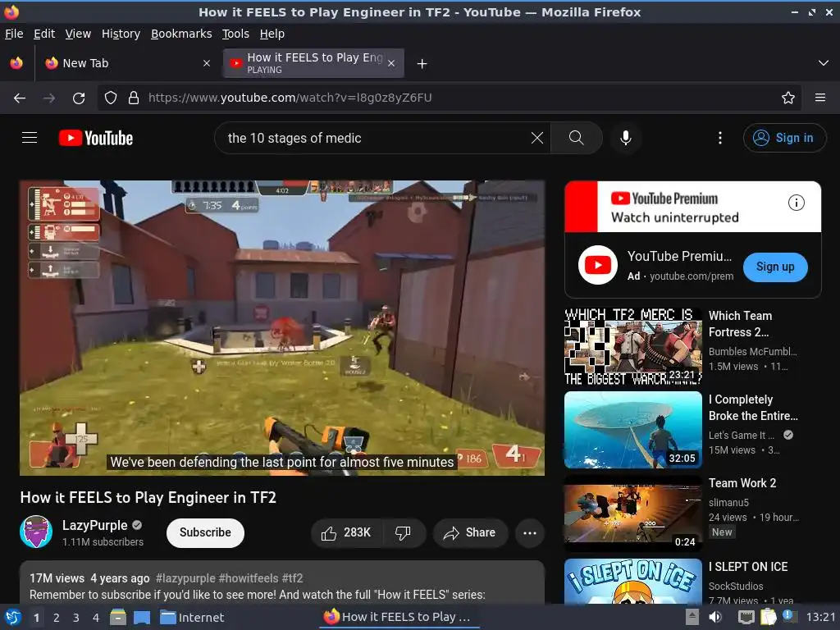List all tabs dropdown arrow
This screenshot has width=840, height=630.
click(x=824, y=63)
